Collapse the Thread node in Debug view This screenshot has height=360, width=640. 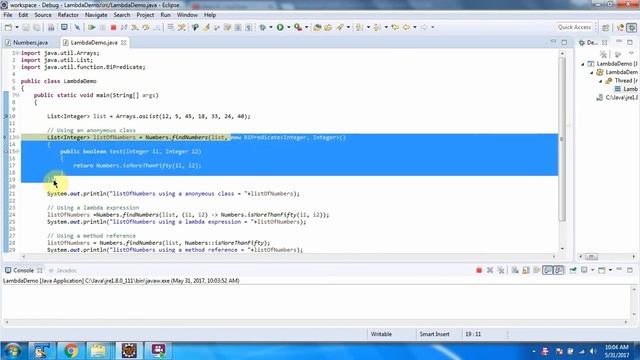tap(600, 81)
